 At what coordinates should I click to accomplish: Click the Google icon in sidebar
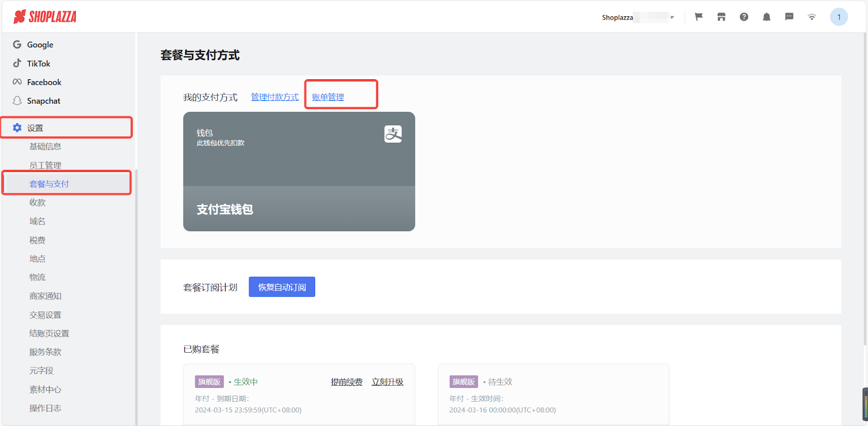(17, 44)
